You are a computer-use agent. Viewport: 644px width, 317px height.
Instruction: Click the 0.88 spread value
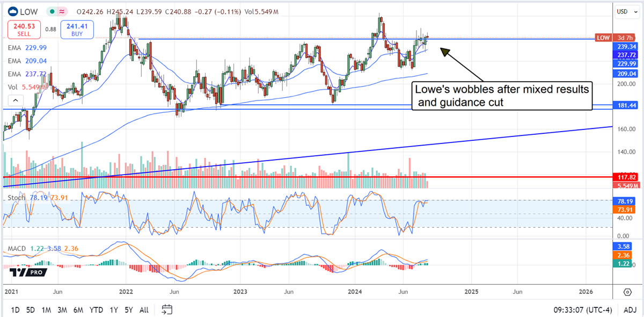point(50,29)
